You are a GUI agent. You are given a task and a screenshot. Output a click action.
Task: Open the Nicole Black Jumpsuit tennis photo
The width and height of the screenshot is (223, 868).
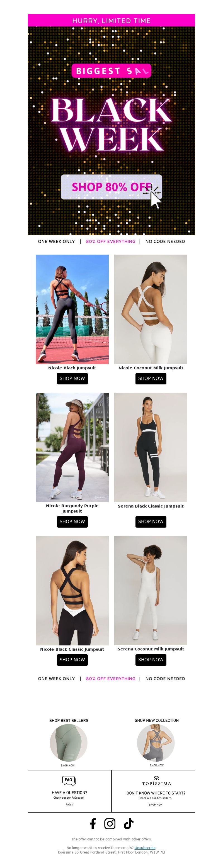(72, 309)
